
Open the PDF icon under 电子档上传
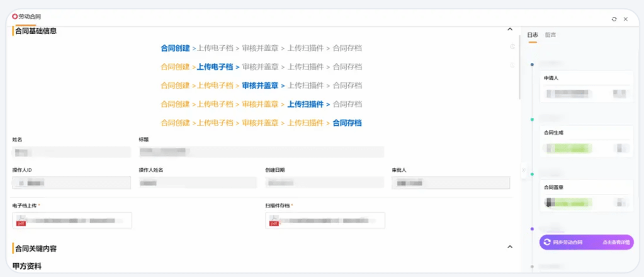coord(20,220)
